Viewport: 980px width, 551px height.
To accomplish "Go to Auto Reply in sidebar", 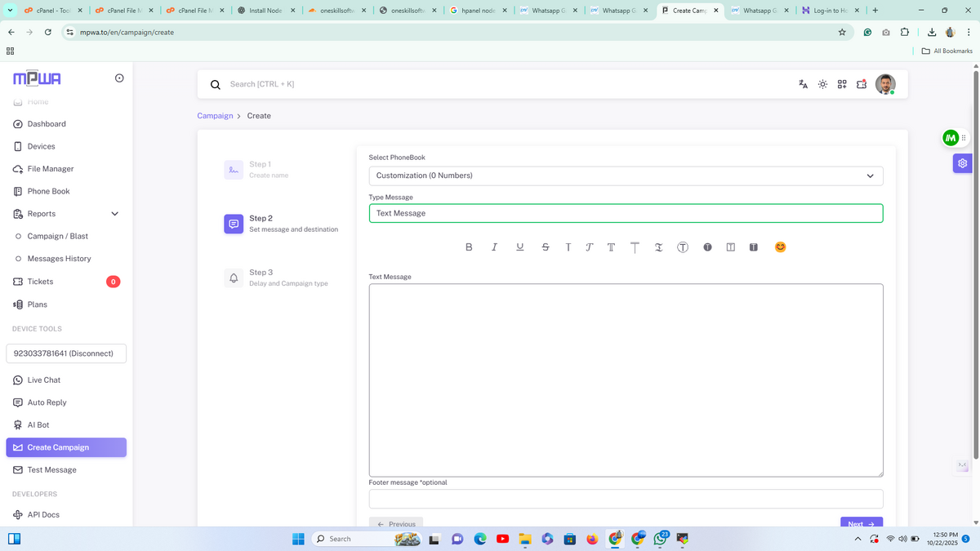I will coord(47,402).
